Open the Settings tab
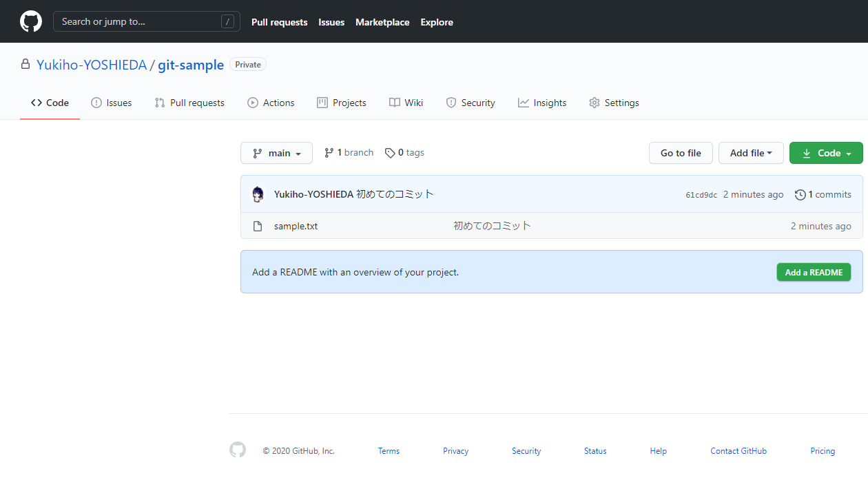The width and height of the screenshot is (868, 491). [614, 103]
